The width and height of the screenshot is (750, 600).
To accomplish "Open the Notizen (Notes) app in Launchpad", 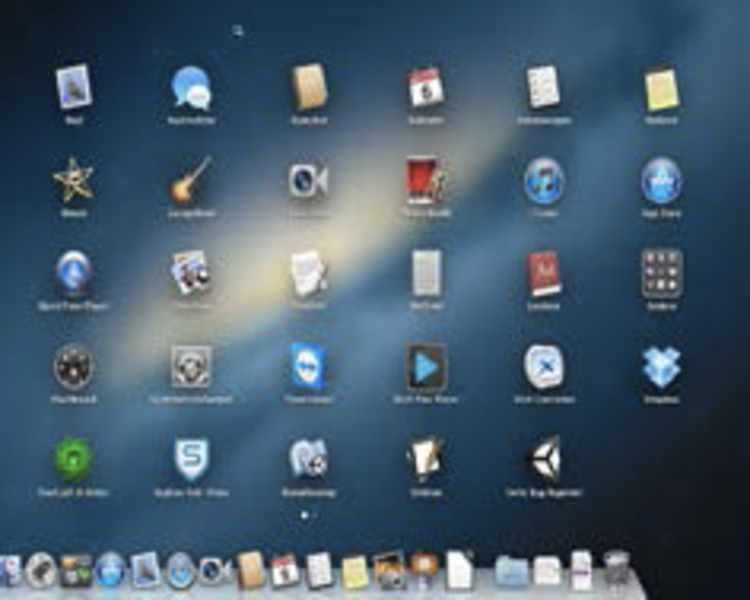I will pos(661,90).
